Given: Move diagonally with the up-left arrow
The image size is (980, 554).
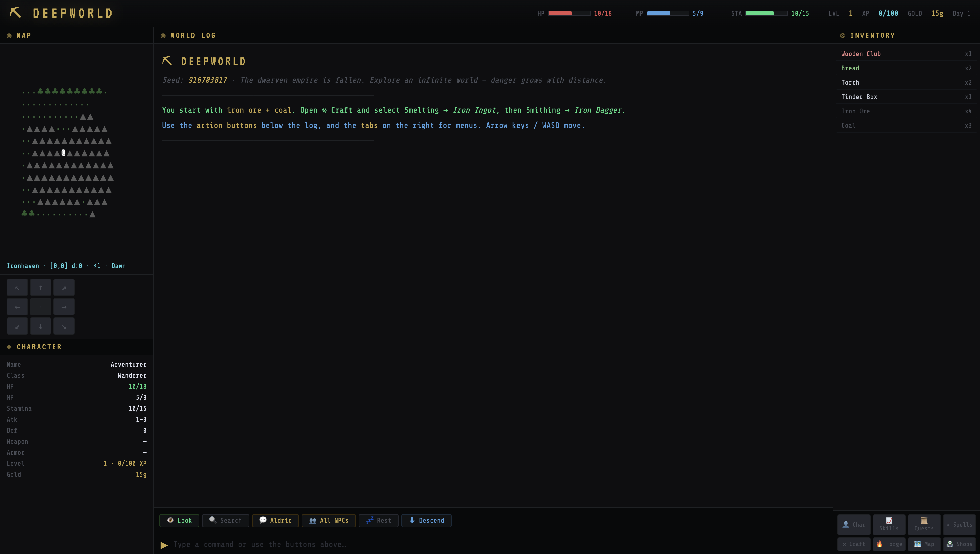Looking at the screenshot, I should 17,288.
